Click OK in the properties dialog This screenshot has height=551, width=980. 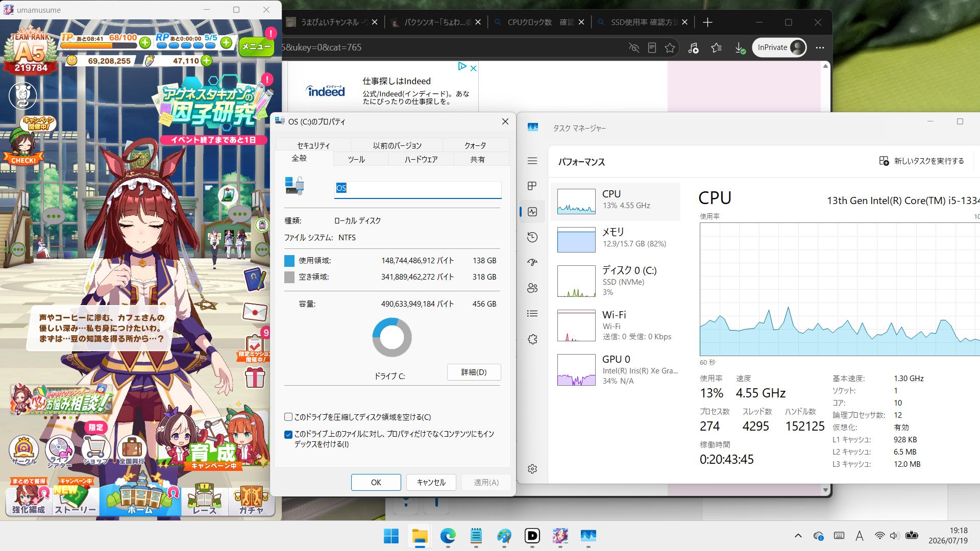tap(376, 482)
